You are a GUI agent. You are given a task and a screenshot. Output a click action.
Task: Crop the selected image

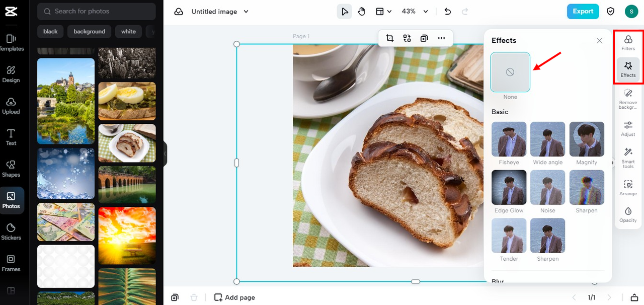pos(390,38)
